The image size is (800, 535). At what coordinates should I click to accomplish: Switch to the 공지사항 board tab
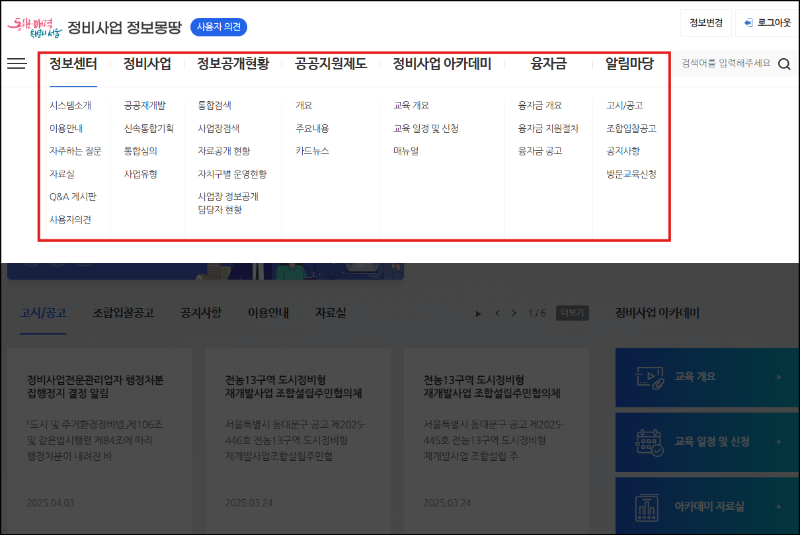(201, 313)
